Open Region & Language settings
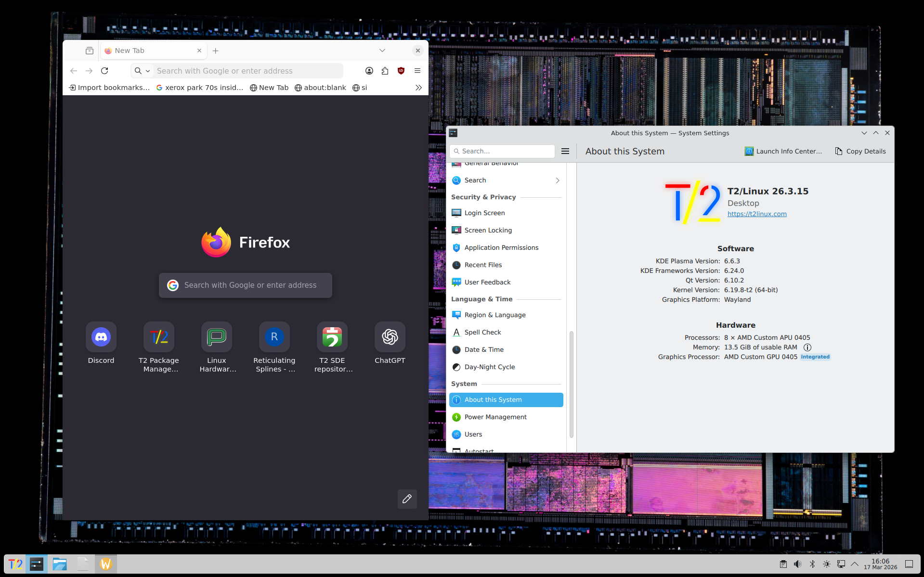 click(x=506, y=315)
